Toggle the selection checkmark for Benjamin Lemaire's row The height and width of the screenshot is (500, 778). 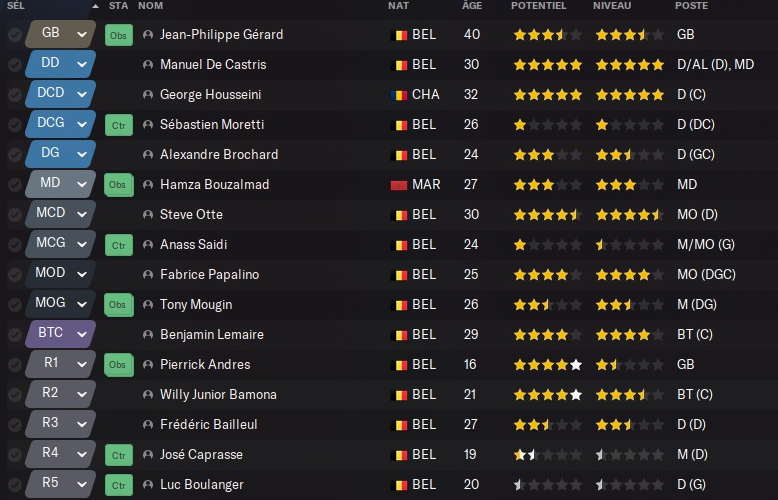coord(14,335)
